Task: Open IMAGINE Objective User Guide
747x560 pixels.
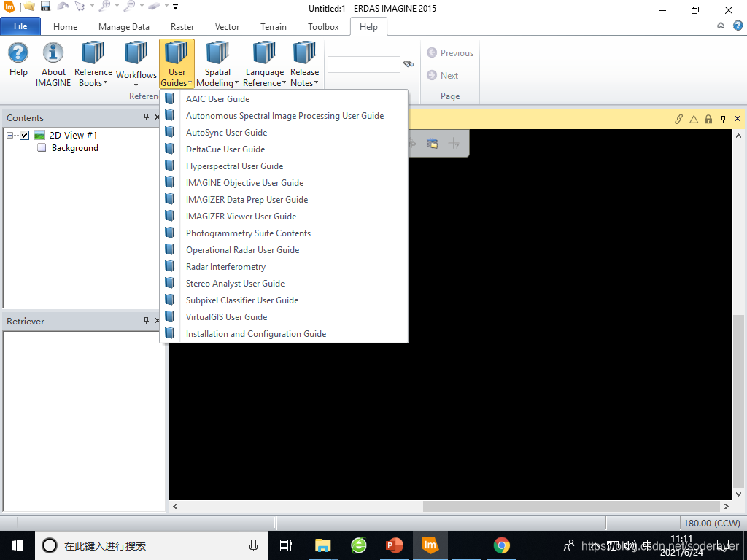Action: click(x=284, y=183)
